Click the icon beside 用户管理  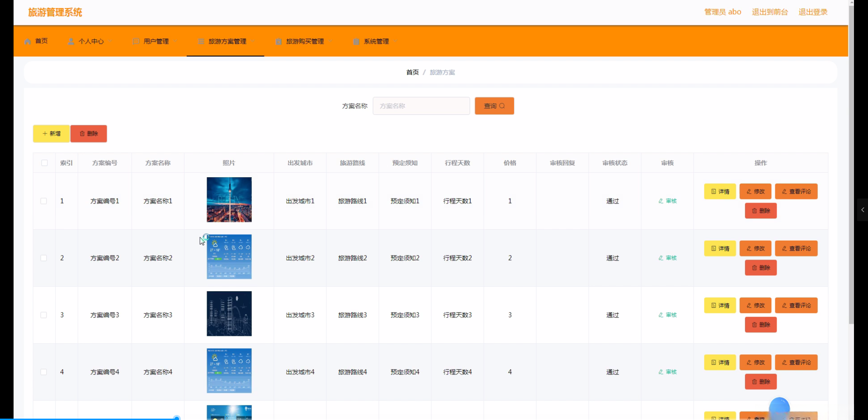[x=136, y=41]
